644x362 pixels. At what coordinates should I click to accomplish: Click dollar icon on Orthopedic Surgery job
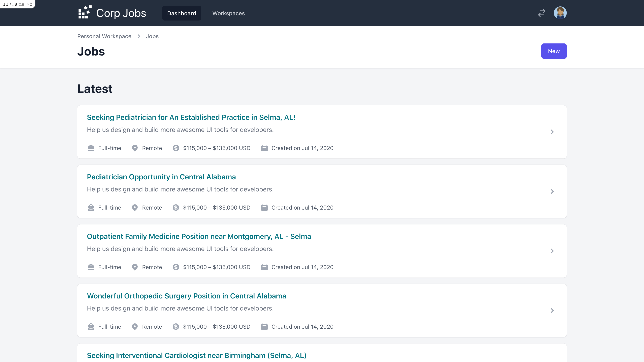[x=176, y=327]
